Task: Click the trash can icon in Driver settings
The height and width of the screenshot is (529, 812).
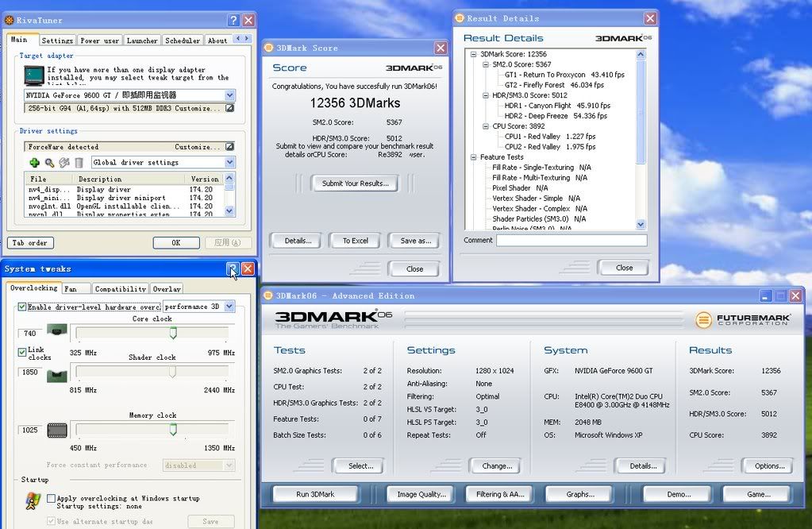Action: 79,163
